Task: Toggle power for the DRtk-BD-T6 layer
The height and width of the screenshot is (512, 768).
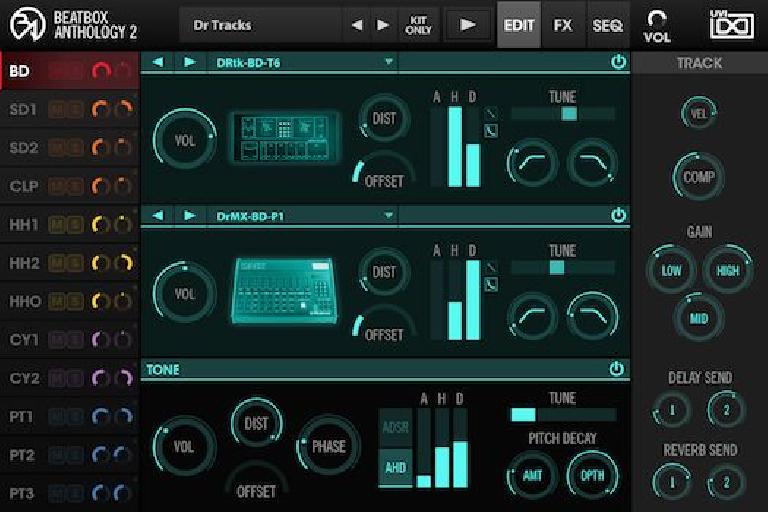Action: 618,62
